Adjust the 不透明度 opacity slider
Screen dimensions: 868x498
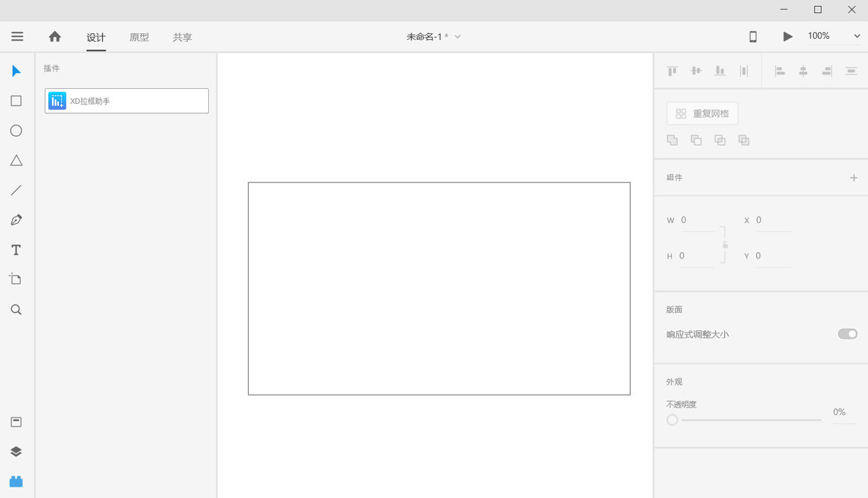pyautogui.click(x=744, y=420)
